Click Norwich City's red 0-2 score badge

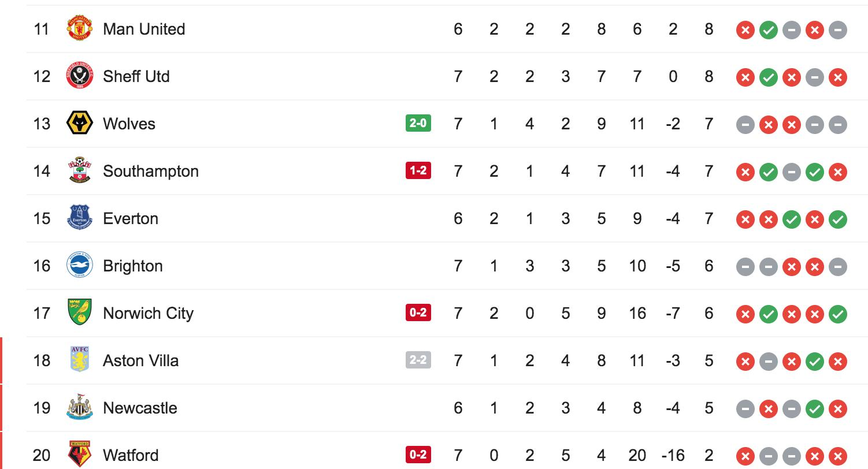[418, 312]
